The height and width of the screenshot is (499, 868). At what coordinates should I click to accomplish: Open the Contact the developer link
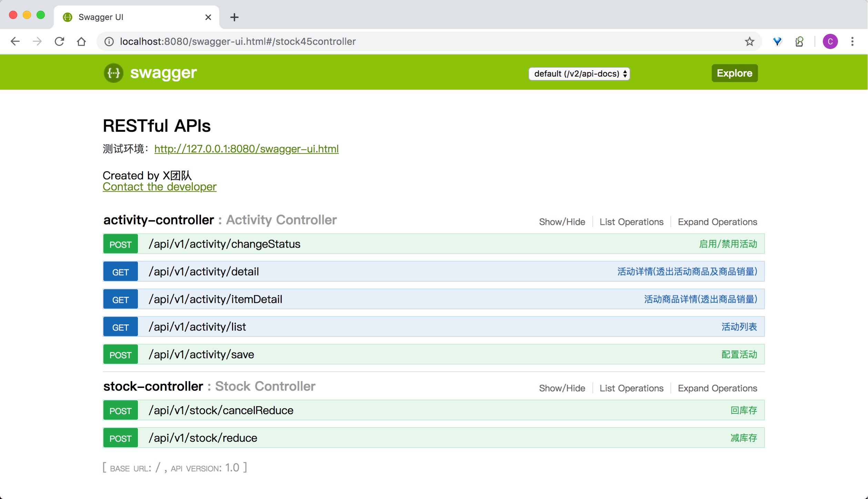160,187
